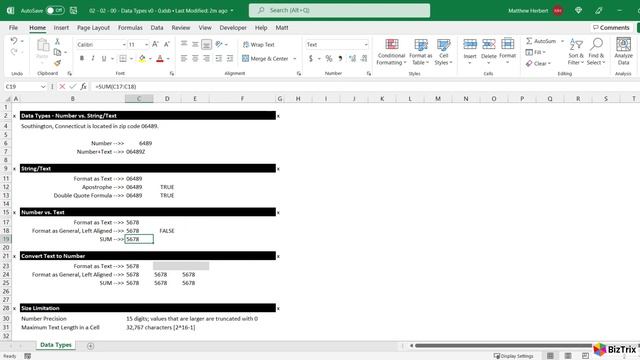Decrease font size with smaller A
The width and height of the screenshot is (640, 360).
(167, 44)
